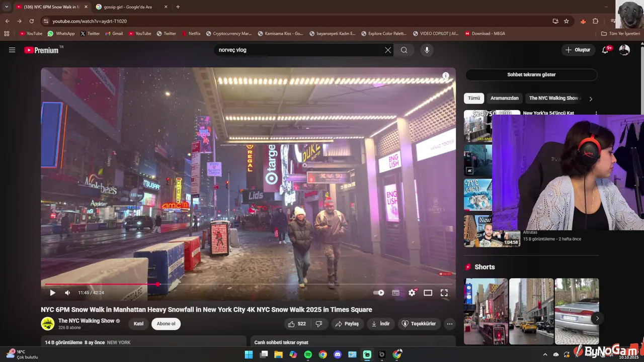Open Windows Start menu
The image size is (644, 362).
(249, 354)
